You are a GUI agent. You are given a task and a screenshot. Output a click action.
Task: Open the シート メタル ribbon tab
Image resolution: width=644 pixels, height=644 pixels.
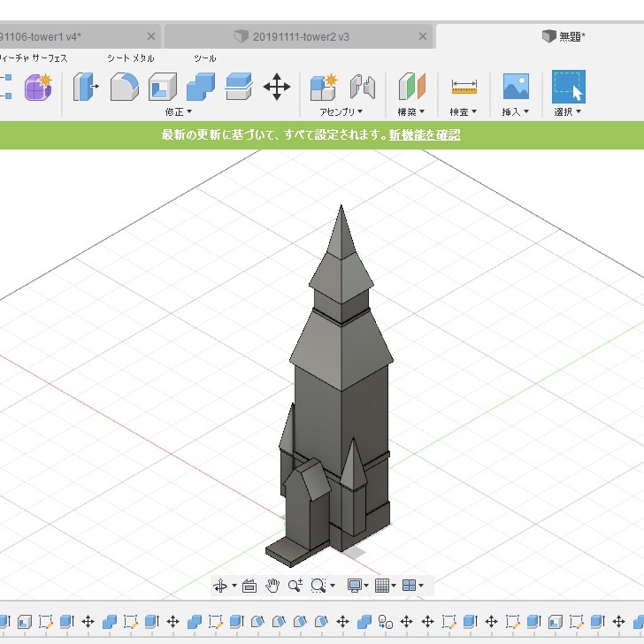131,58
